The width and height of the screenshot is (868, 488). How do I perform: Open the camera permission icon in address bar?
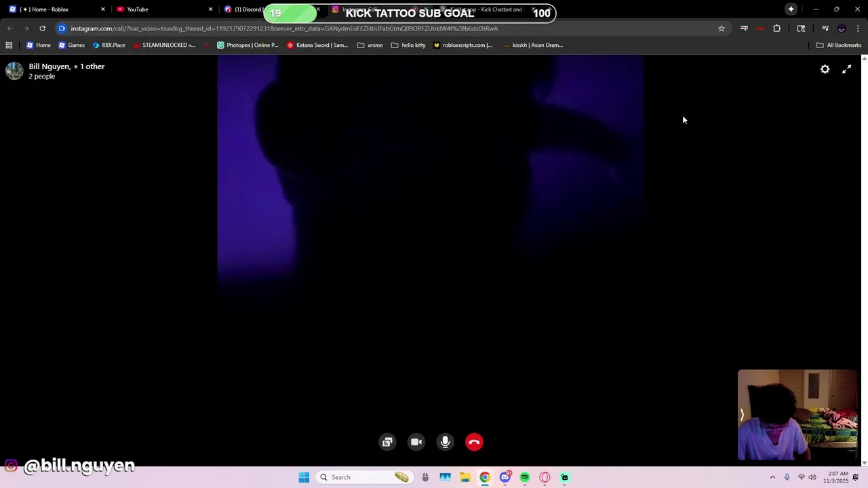62,28
